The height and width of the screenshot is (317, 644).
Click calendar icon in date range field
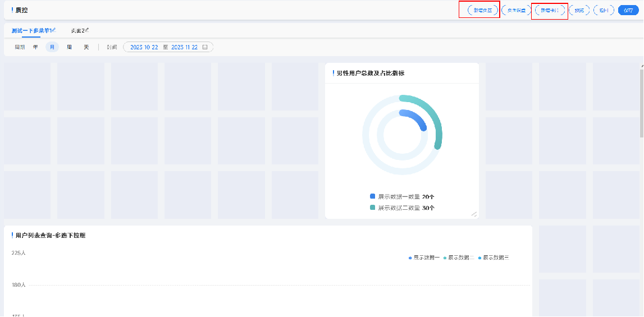(205, 47)
